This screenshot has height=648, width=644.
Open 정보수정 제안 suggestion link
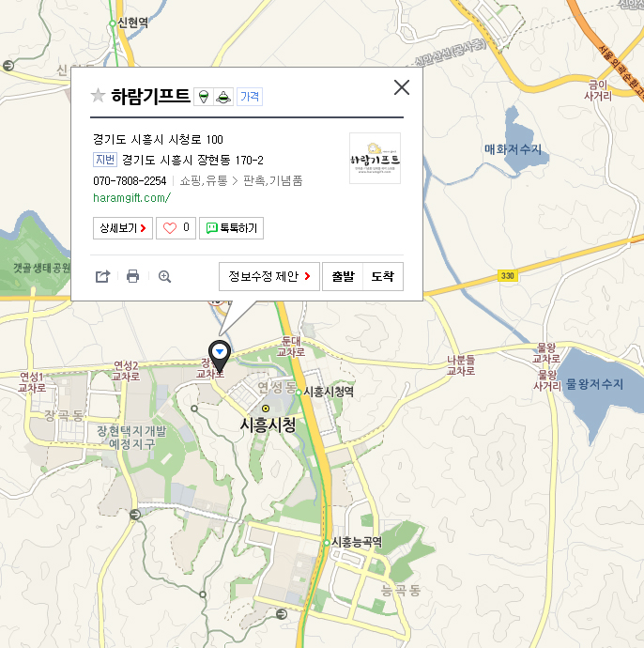[269, 276]
